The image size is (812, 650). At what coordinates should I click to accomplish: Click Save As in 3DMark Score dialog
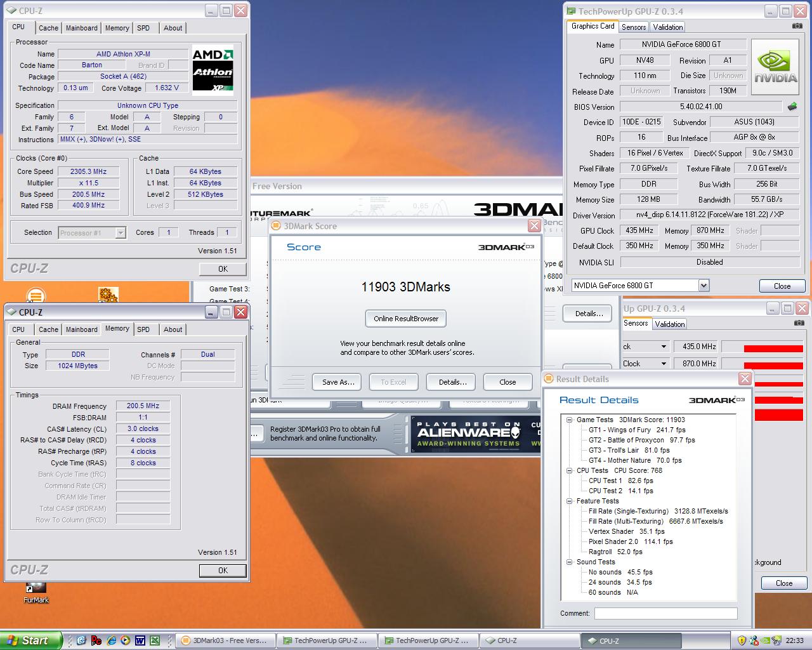click(337, 382)
